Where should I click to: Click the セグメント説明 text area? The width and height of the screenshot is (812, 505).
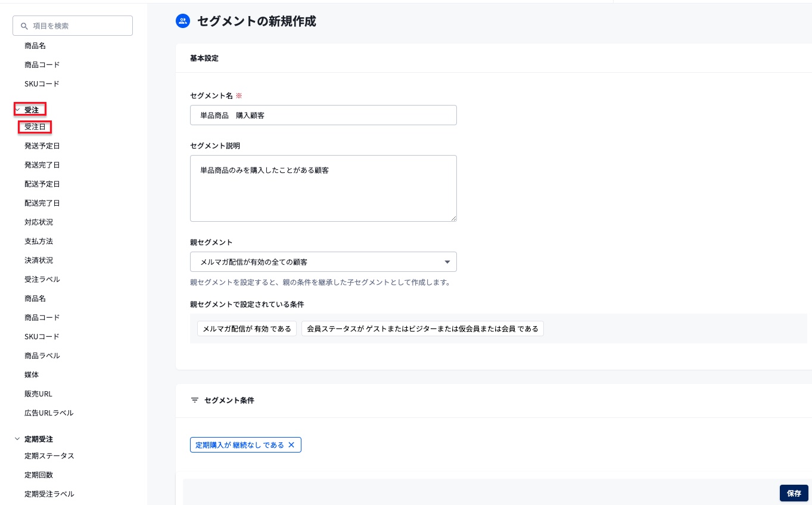click(x=323, y=188)
